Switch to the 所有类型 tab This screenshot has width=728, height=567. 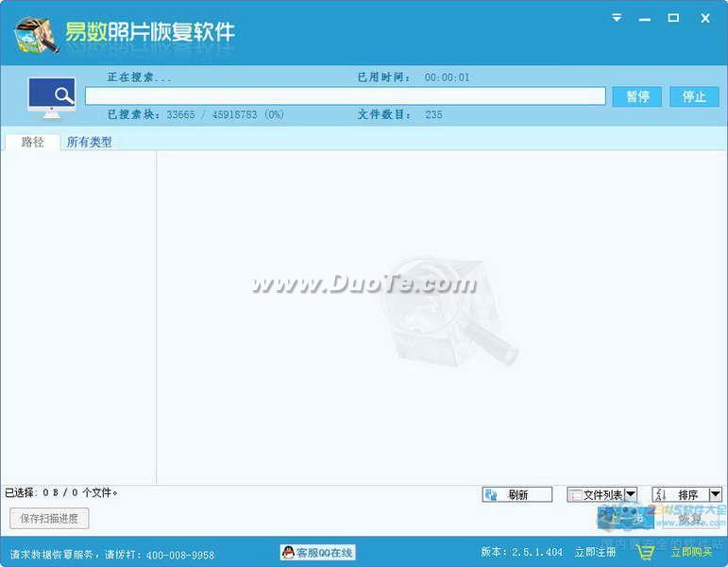90,142
